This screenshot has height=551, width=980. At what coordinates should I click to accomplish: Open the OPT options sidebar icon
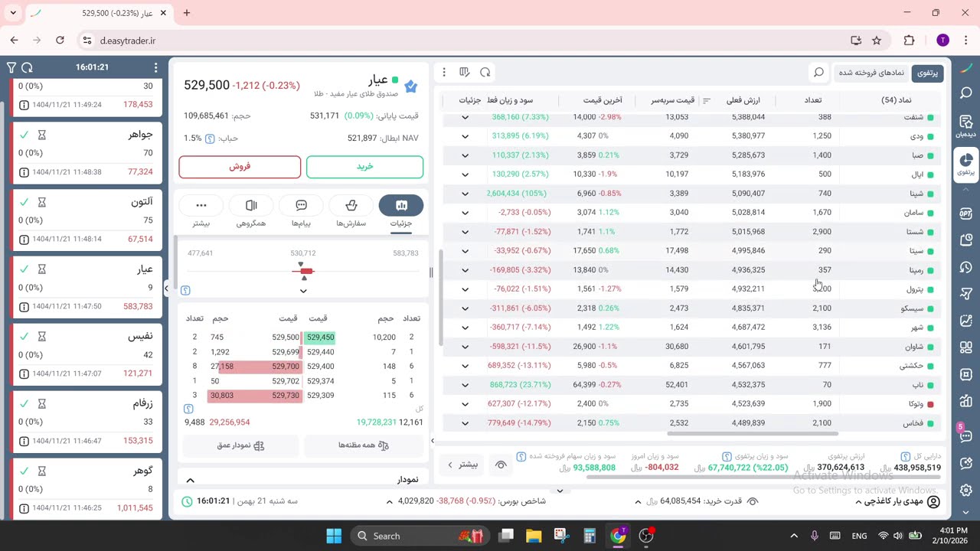[966, 214]
